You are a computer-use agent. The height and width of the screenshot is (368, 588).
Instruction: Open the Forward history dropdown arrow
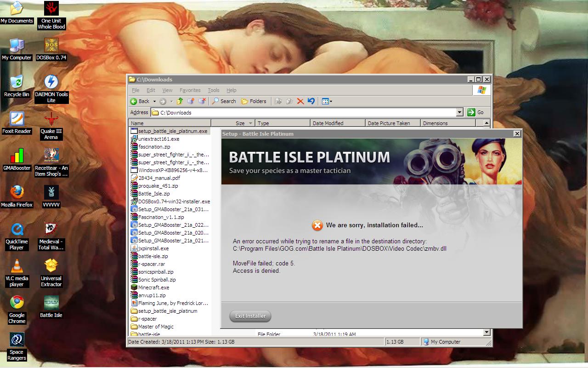click(x=171, y=101)
